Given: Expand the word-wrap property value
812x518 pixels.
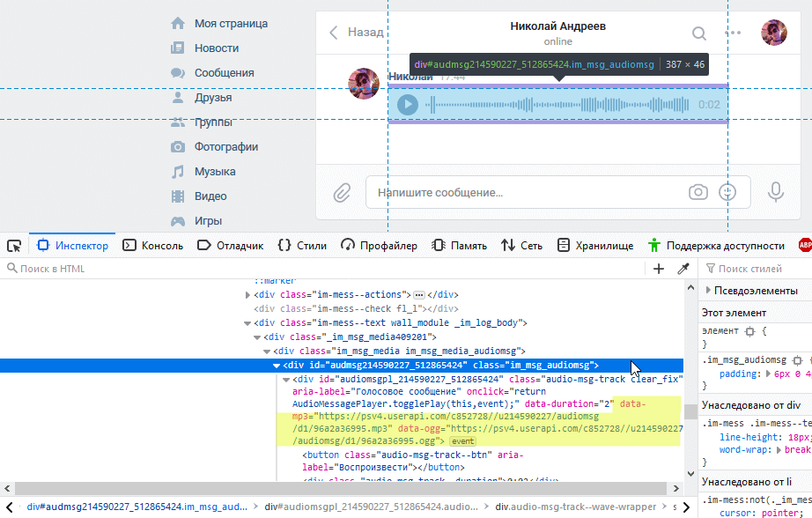Looking at the screenshot, I should pyautogui.click(x=779, y=450).
